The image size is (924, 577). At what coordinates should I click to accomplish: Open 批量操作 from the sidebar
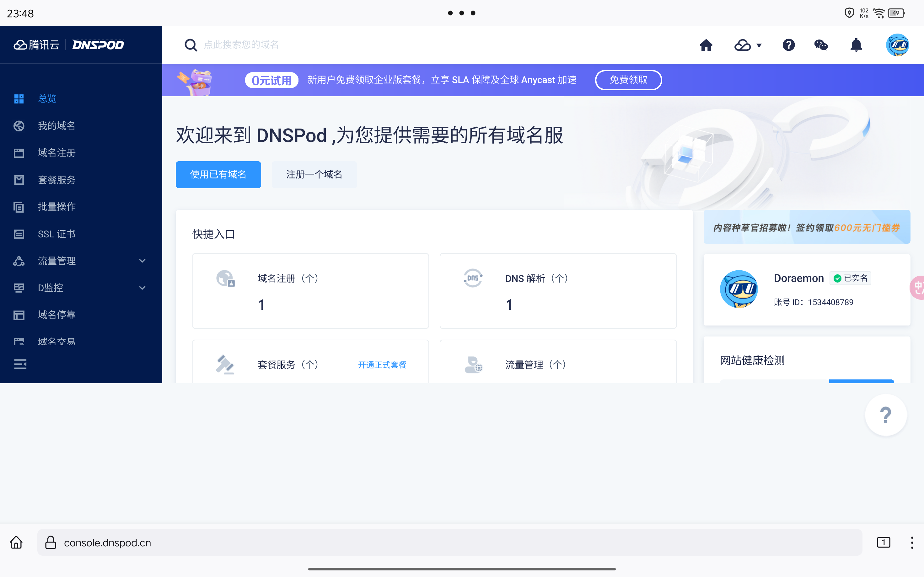(56, 206)
